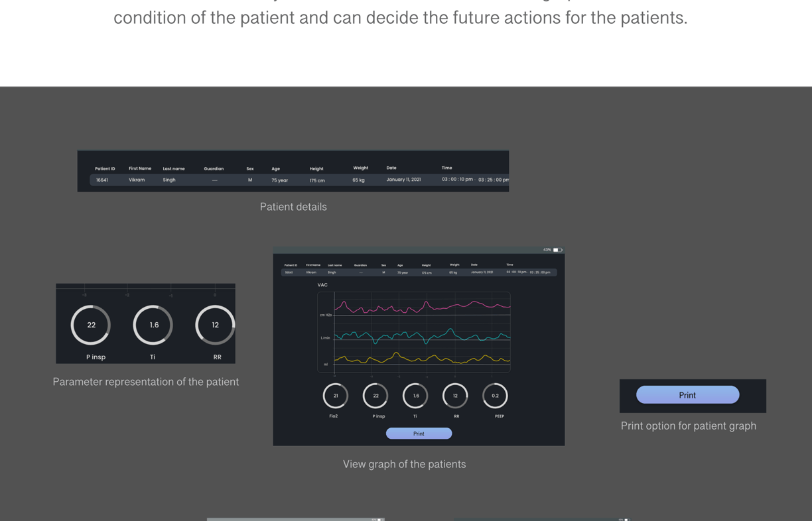Screen dimensions: 812x521
Task: Select the PEEP dial showing 0.2
Action: (x=495, y=396)
